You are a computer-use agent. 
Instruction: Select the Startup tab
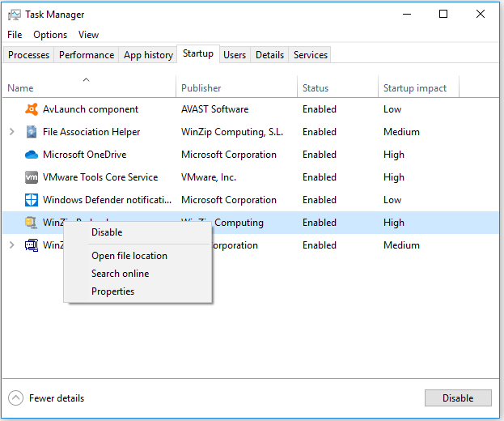(198, 53)
